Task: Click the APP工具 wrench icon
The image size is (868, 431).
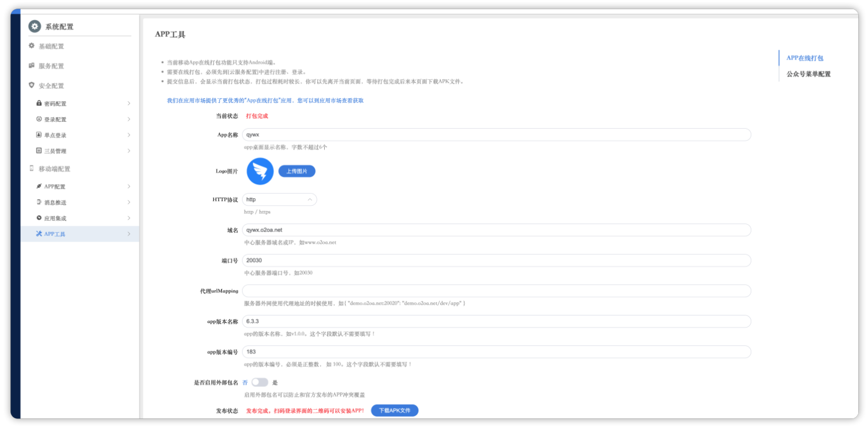Action: [39, 234]
